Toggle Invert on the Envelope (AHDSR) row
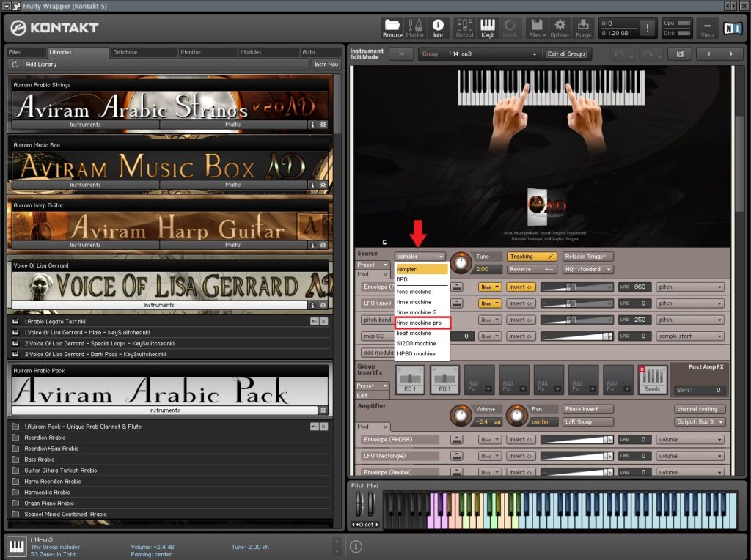Viewport: 751px width, 560px height. [521, 440]
